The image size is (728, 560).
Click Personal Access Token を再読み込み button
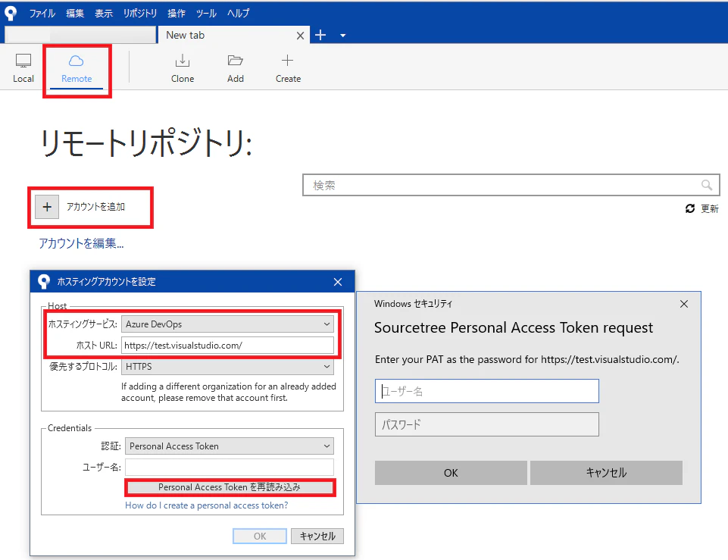230,487
